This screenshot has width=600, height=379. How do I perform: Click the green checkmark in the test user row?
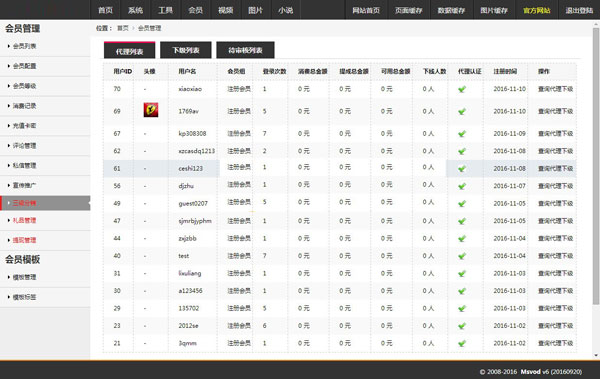click(x=462, y=256)
